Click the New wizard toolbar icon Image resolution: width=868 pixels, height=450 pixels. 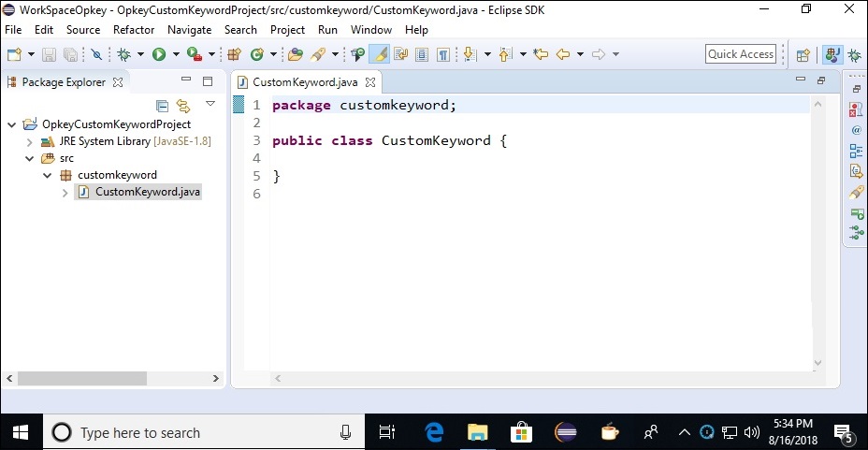point(14,54)
